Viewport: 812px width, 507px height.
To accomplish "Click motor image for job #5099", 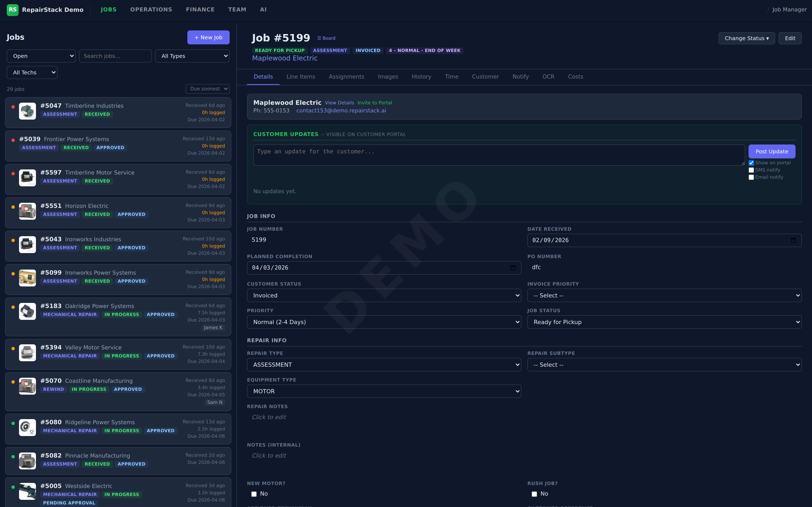I will point(27,278).
